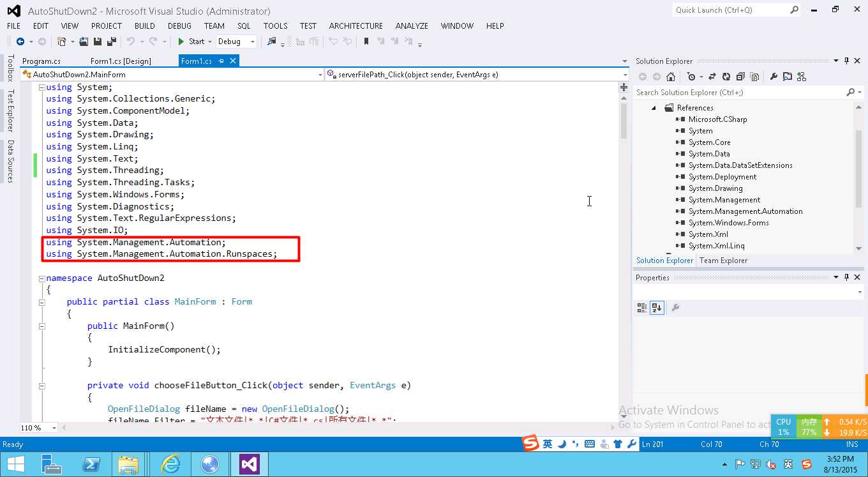Click the Pending Changes Filter clock icon

pos(691,77)
